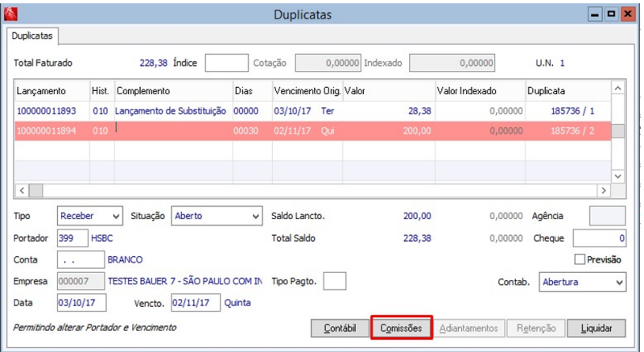Click the Conta input field

tap(80, 259)
